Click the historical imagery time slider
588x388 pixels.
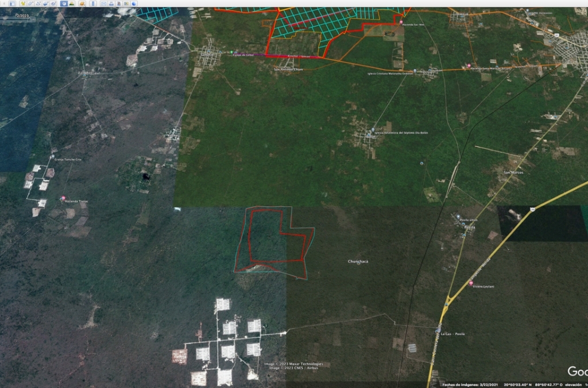[x=17, y=19]
